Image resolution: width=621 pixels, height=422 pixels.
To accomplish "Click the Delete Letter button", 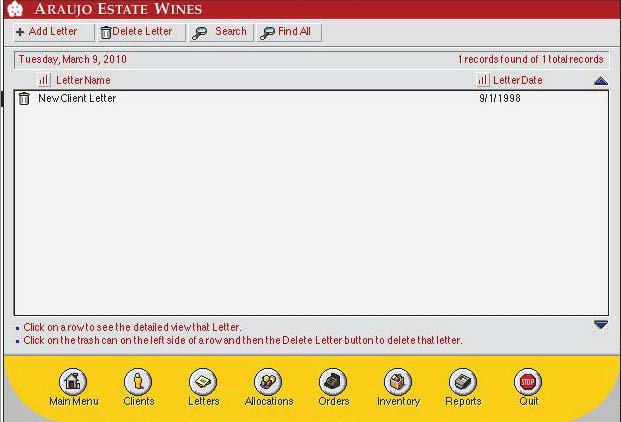I will tap(141, 32).
